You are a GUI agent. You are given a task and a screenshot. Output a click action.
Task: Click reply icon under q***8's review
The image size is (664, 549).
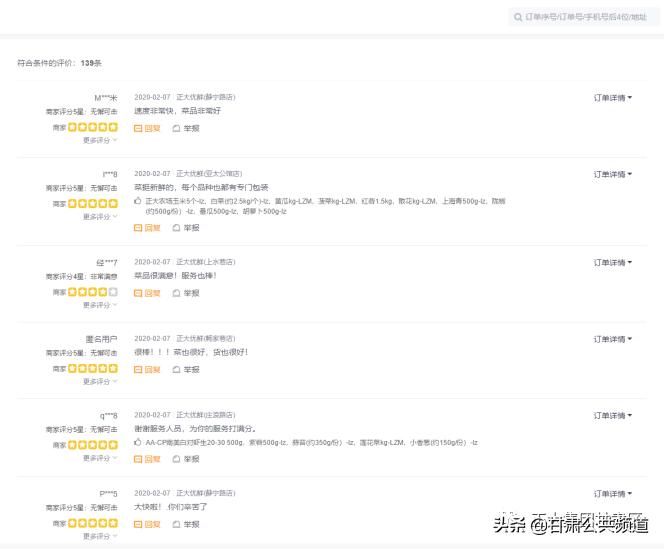pos(138,459)
